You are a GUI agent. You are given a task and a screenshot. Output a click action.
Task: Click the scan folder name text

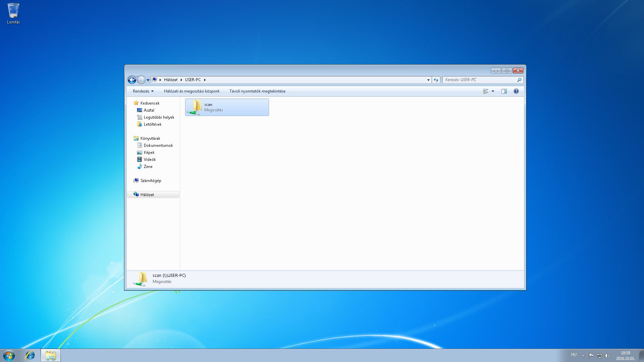click(208, 105)
